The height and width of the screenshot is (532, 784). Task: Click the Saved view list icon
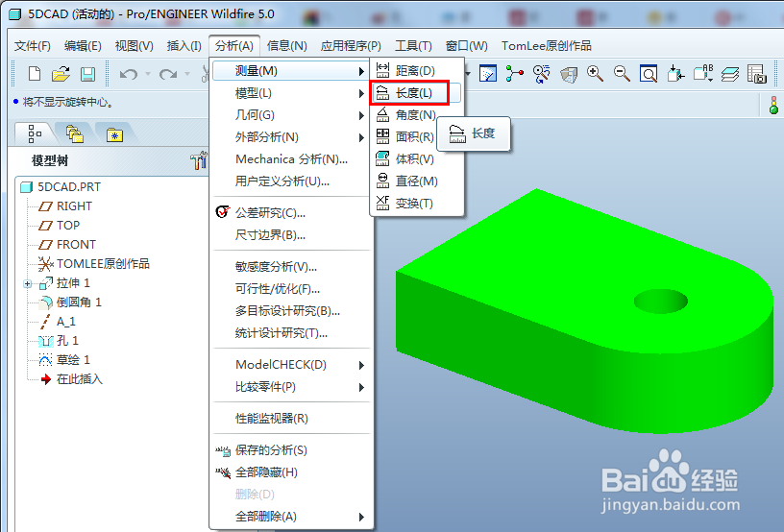(702, 74)
